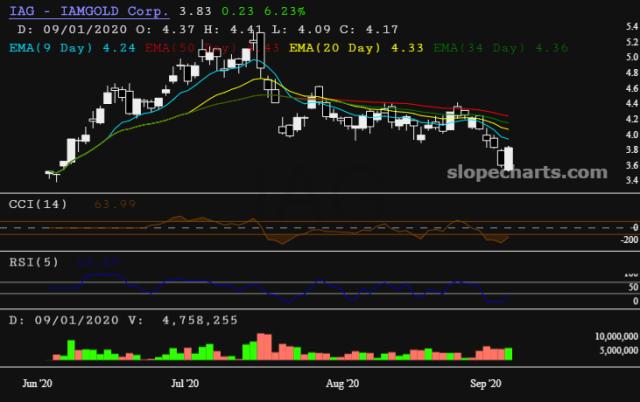Click the CCI value 63.99
This screenshot has height=402, width=640.
(x=86, y=205)
